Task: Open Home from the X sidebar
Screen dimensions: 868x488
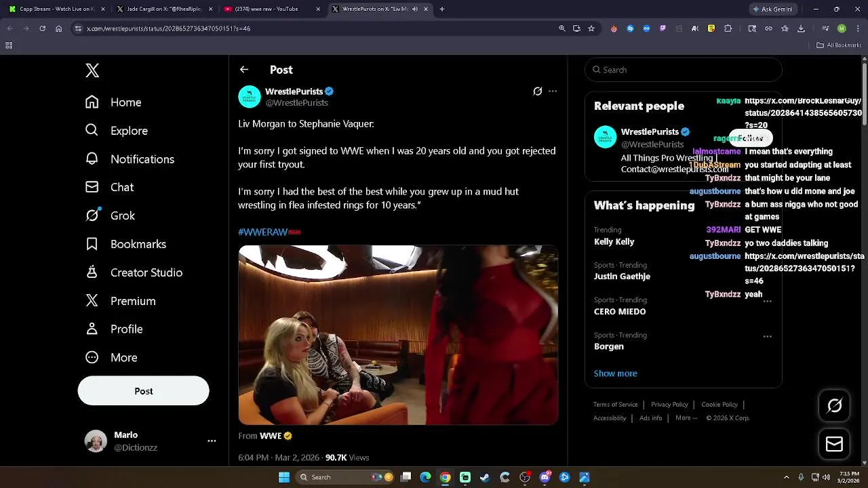Action: (113, 102)
